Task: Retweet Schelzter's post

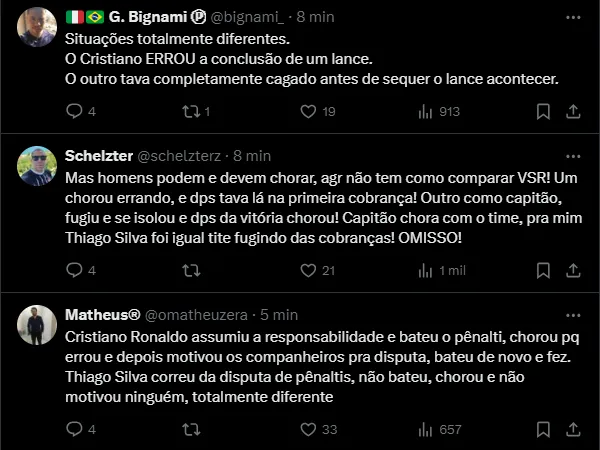Action: tap(190, 270)
